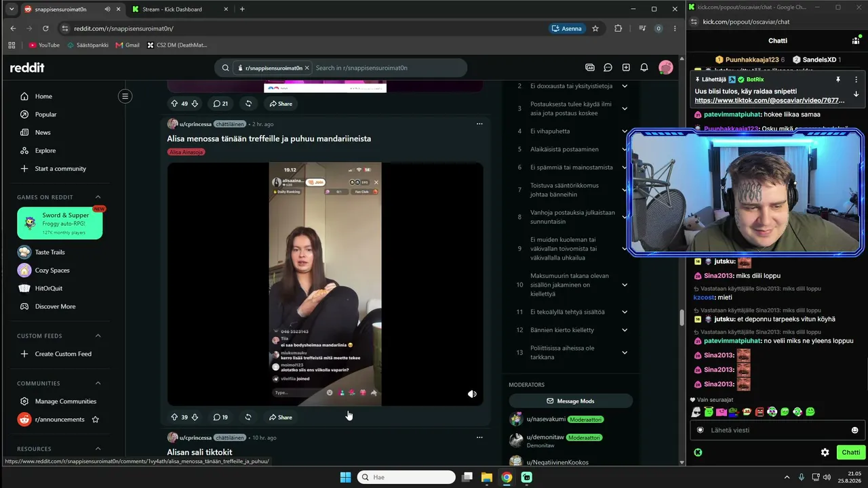This screenshot has height=488, width=868.
Task: Remove r/snappisensuroimat0n search filter chip
Action: (x=307, y=68)
